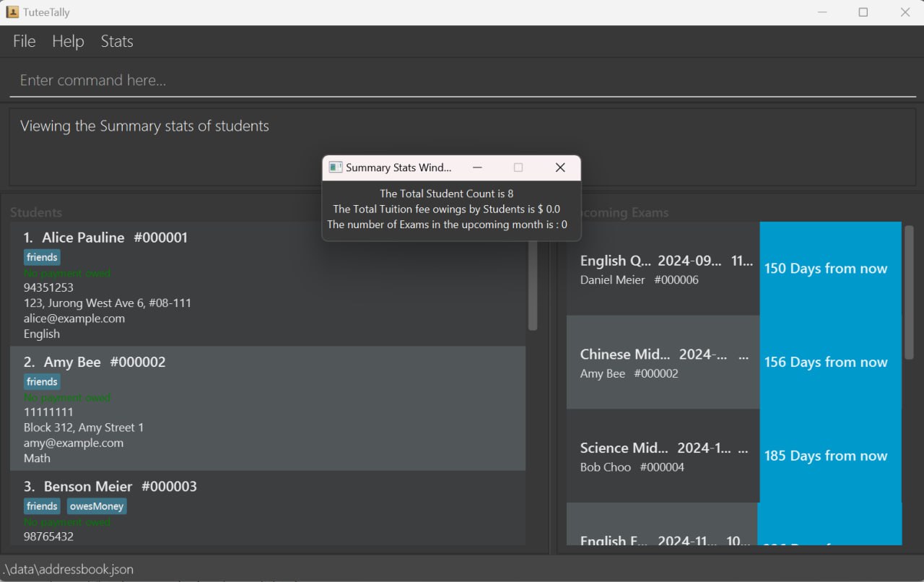The height and width of the screenshot is (582, 924).
Task: Minimize the TuteeTally main window
Action: click(x=821, y=12)
